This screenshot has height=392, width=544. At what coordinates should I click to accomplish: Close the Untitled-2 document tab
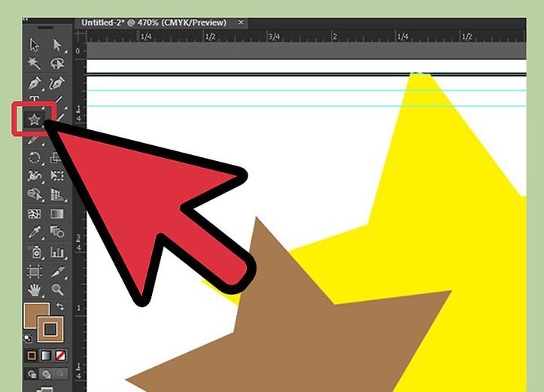[242, 23]
